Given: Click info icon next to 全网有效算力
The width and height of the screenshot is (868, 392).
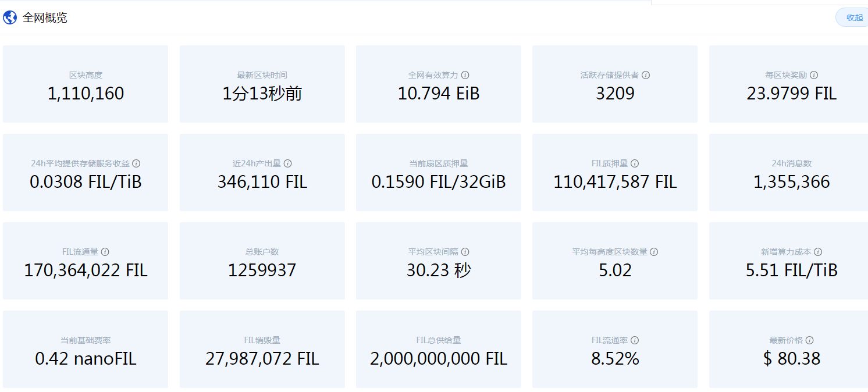Looking at the screenshot, I should pyautogui.click(x=465, y=75).
